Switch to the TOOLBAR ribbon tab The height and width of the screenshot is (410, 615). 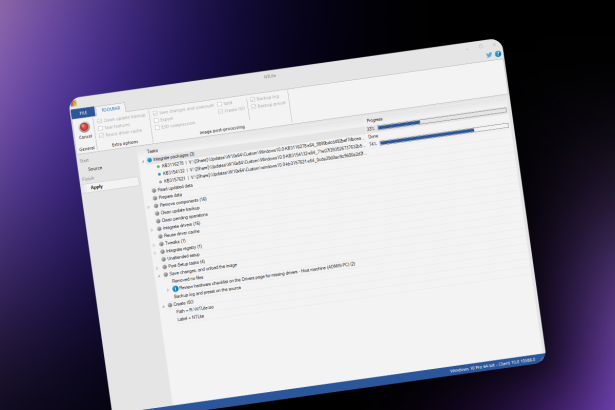click(109, 108)
